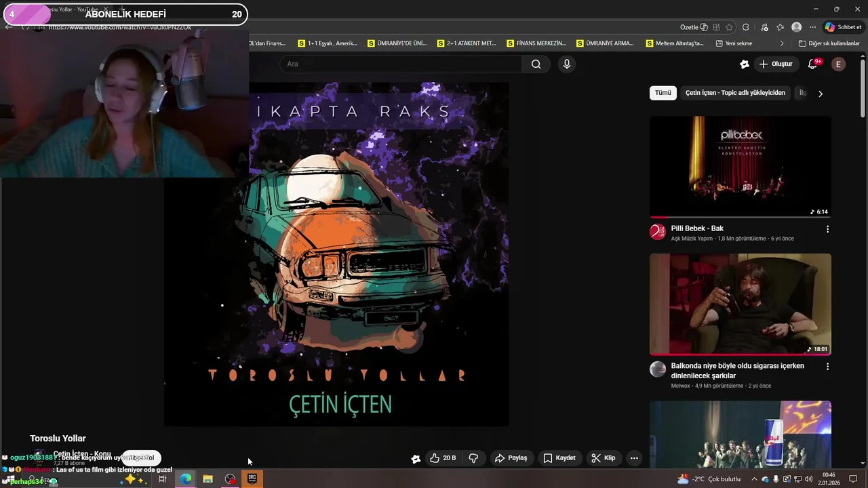Click the sparkle Ask icon beside Oluştur

pos(745,64)
